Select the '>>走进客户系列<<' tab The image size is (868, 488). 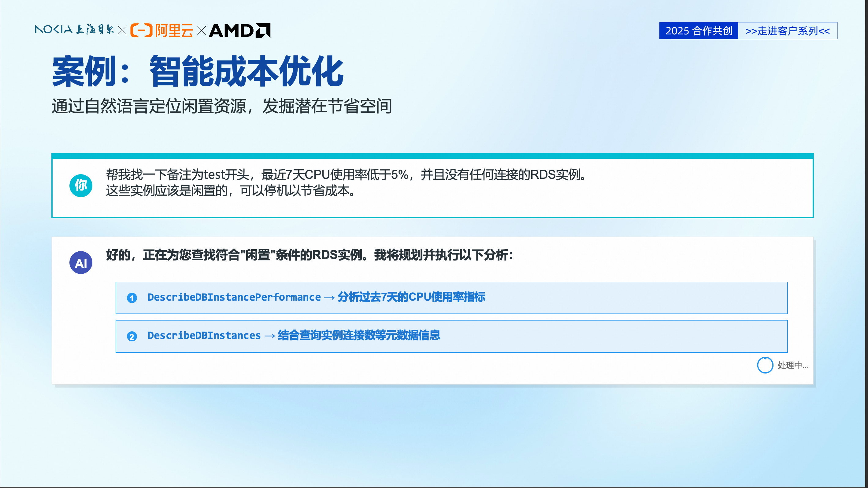(x=787, y=31)
